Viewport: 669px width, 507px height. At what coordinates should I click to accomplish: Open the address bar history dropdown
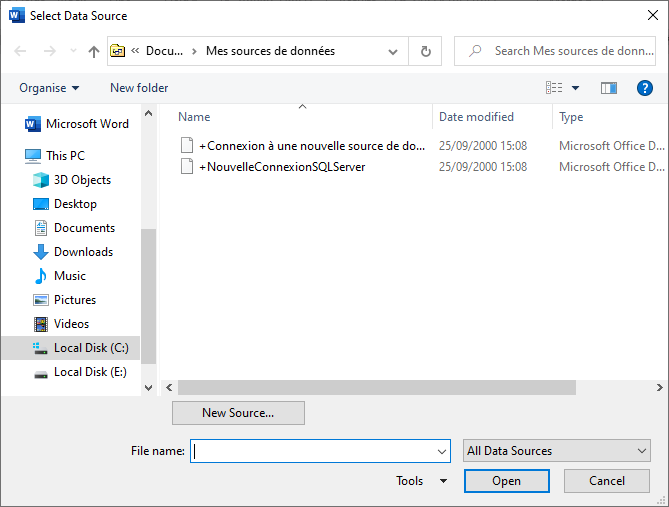pos(393,52)
